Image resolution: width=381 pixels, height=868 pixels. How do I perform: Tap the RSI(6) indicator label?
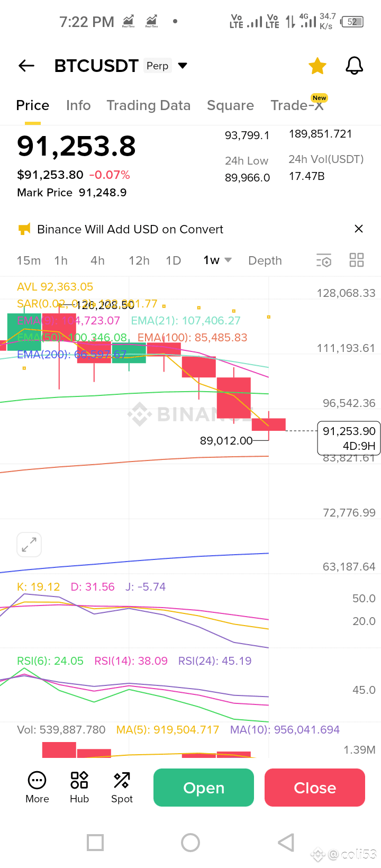(50, 661)
